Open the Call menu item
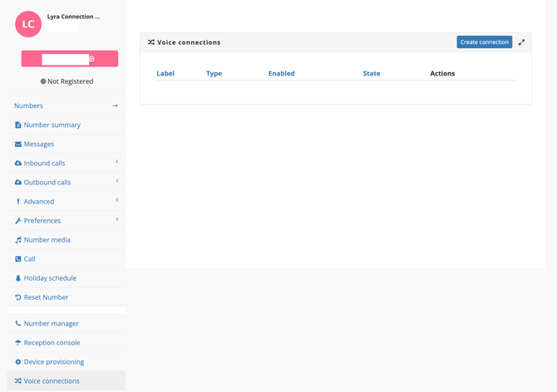This screenshot has width=557, height=392. [x=29, y=259]
